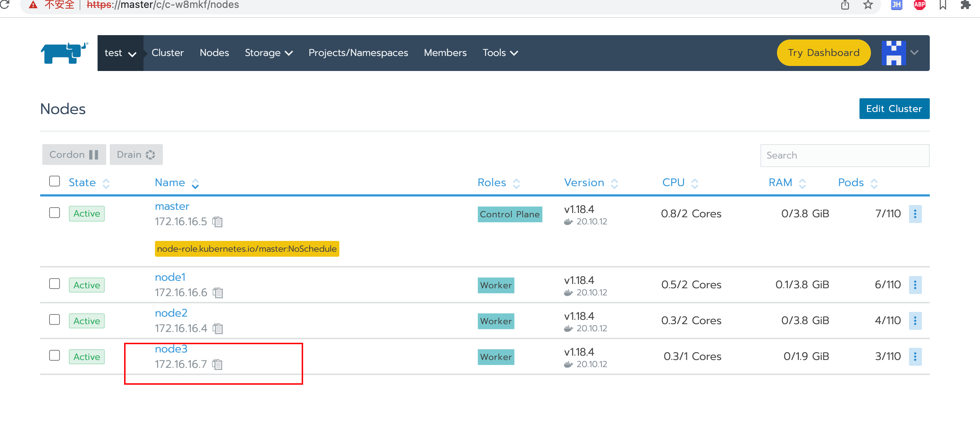Click the Control Plane role badge
The image size is (980, 441).
click(x=510, y=214)
